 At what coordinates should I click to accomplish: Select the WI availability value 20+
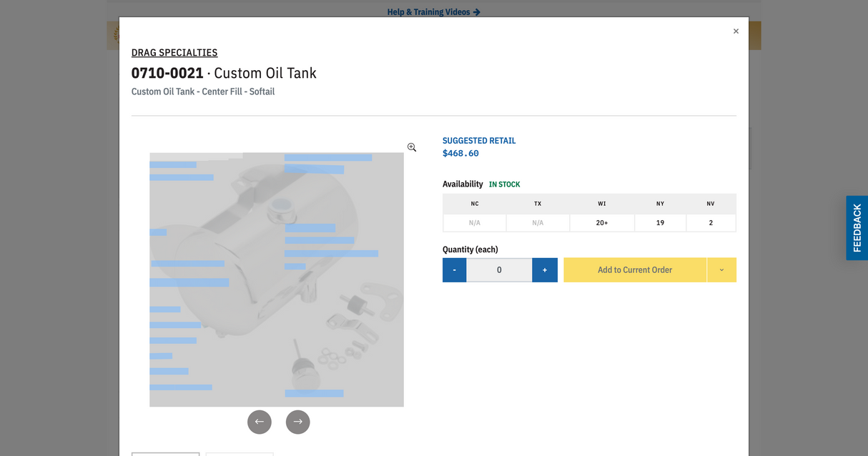point(602,223)
